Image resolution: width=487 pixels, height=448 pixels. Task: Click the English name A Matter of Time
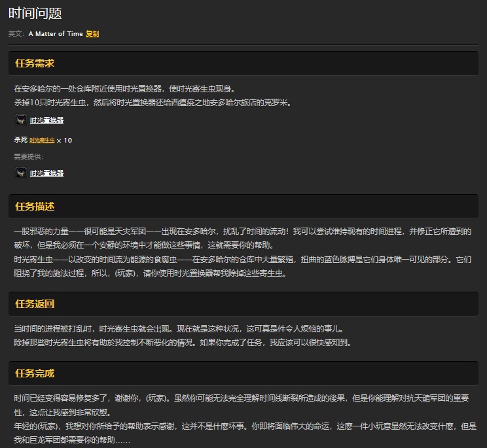[x=56, y=33]
